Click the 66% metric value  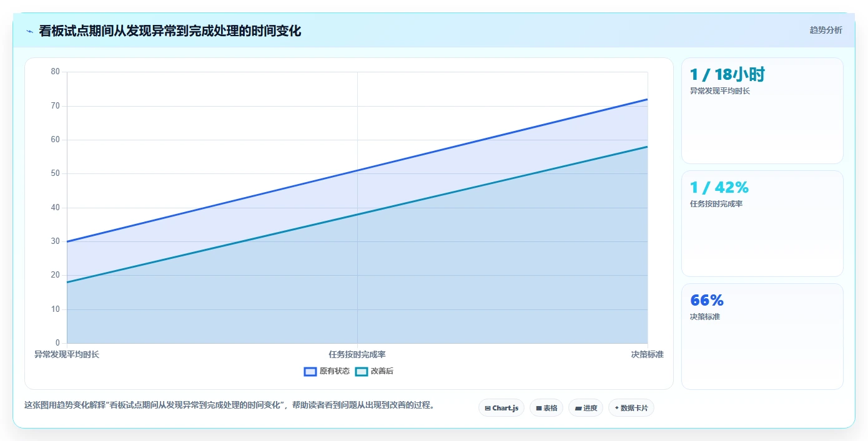(x=707, y=300)
